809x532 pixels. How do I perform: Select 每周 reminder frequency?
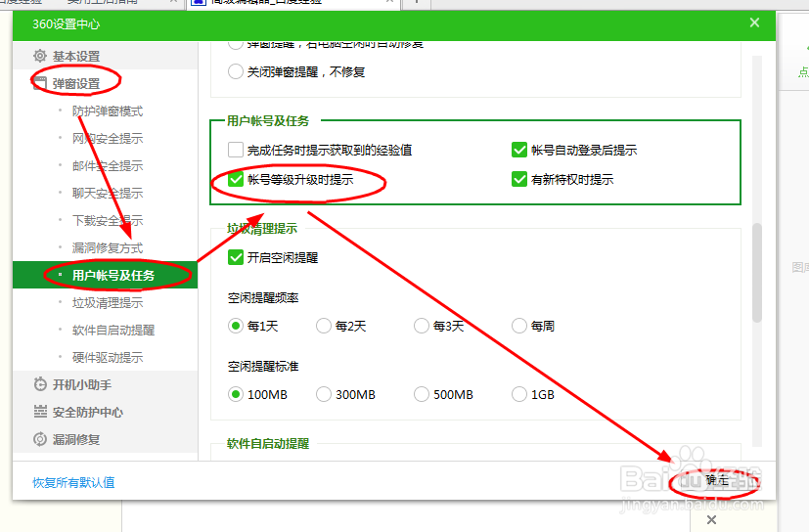519,326
